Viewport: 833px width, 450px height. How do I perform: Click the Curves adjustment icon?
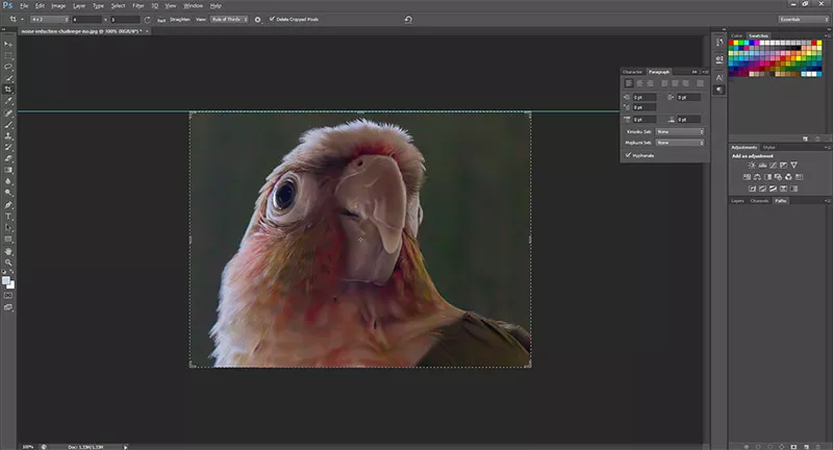773,165
